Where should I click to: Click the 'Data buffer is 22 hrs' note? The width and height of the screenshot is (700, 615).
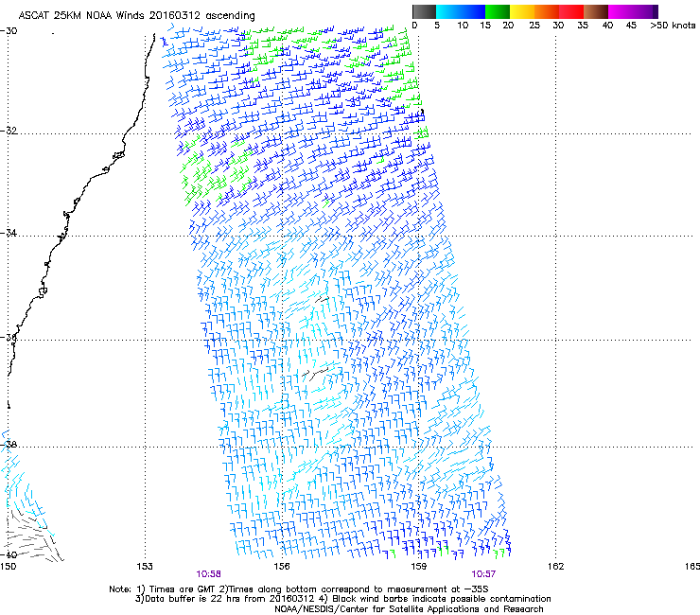click(x=342, y=599)
